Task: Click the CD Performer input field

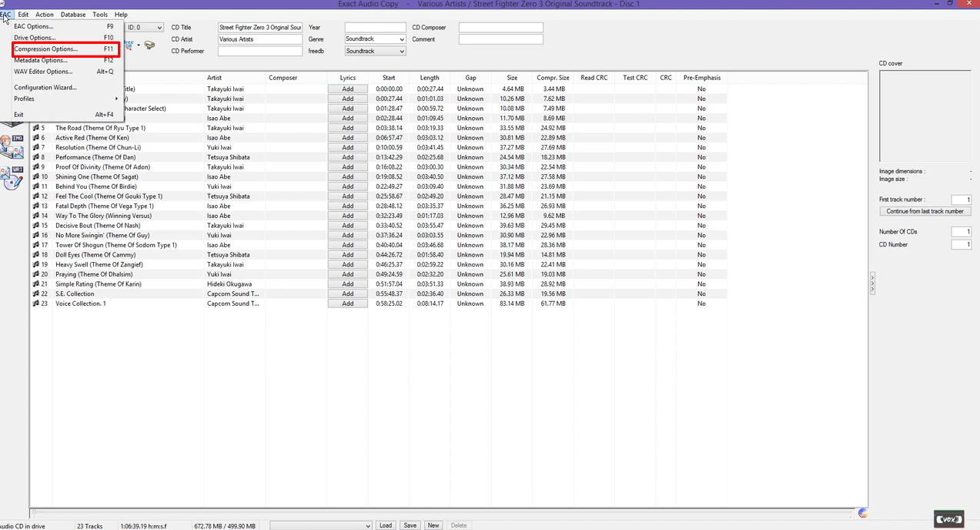Action: point(260,51)
